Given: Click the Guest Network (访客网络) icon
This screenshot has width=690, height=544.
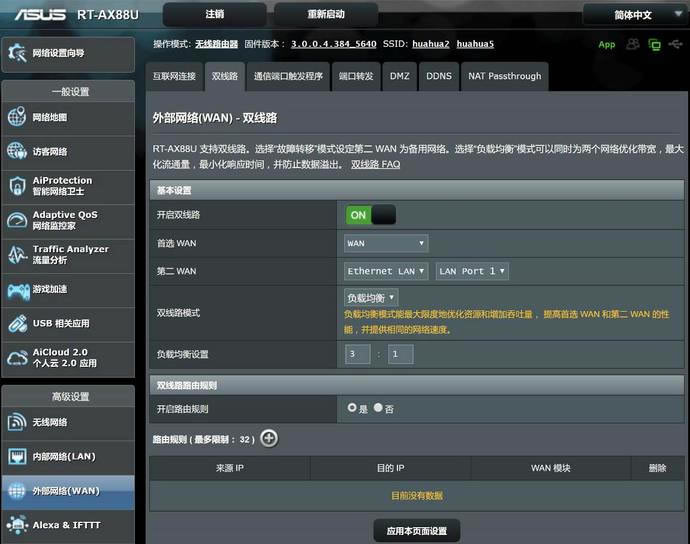Looking at the screenshot, I should (17, 152).
